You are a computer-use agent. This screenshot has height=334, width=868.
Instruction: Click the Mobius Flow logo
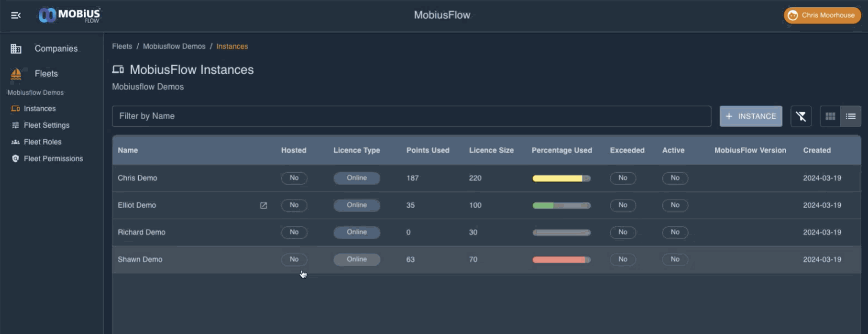pos(69,15)
